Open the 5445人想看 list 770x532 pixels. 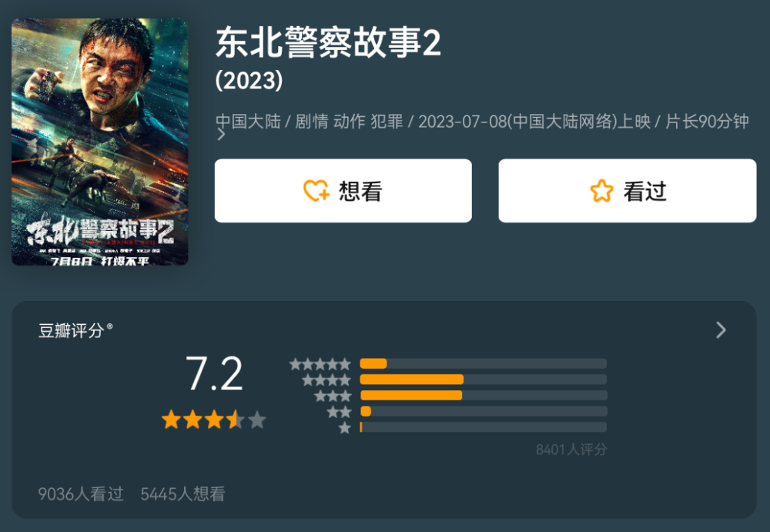coord(182,494)
